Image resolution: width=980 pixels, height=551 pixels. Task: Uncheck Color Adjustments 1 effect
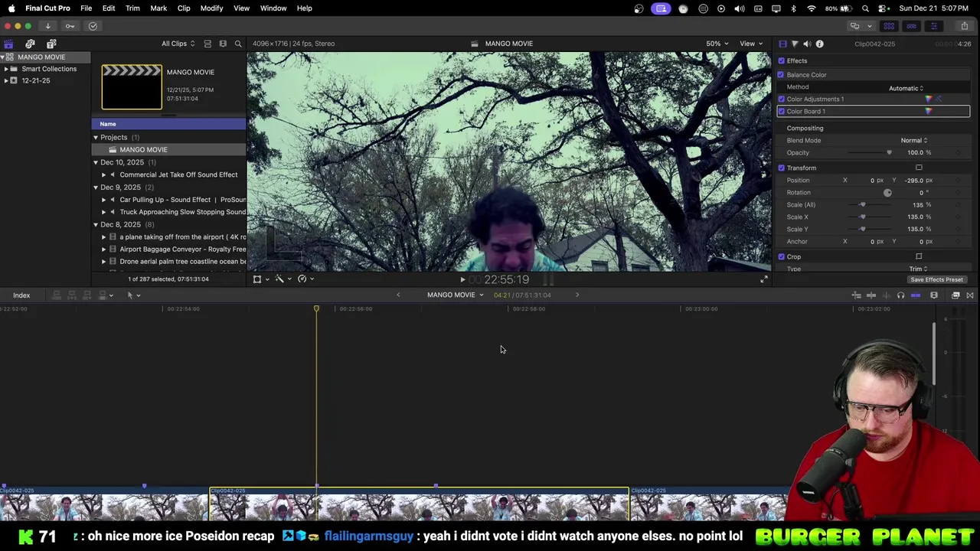tap(781, 99)
